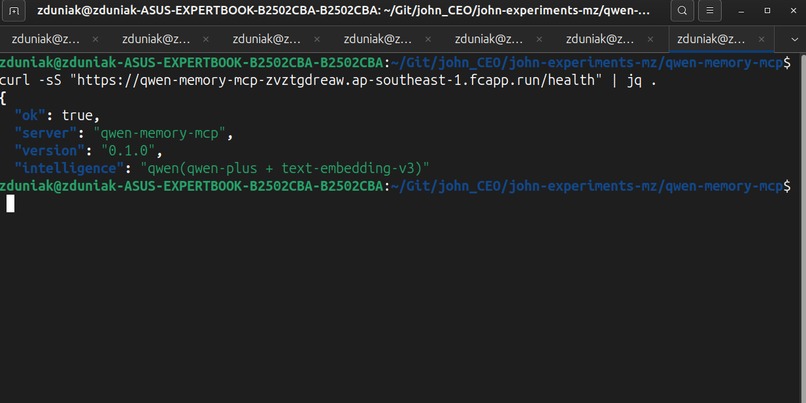Close the first terminal tab
Viewport: 806px width, 403px height.
95,40
